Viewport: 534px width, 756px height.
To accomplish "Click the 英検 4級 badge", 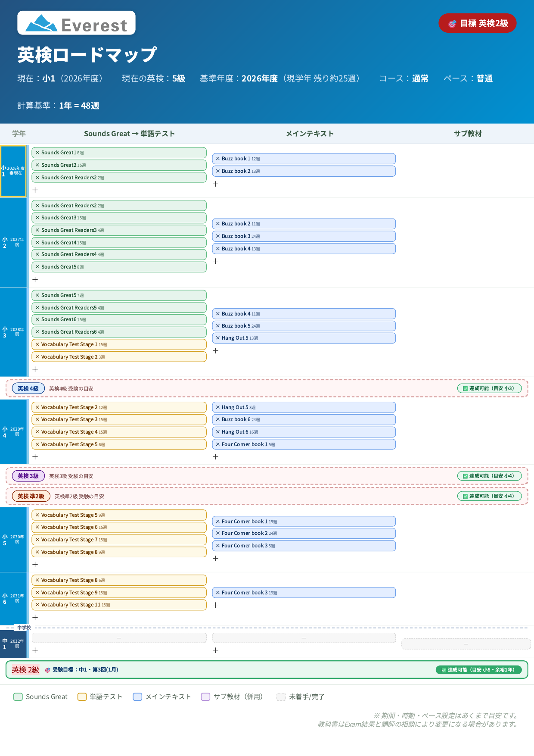I will pyautogui.click(x=28, y=388).
